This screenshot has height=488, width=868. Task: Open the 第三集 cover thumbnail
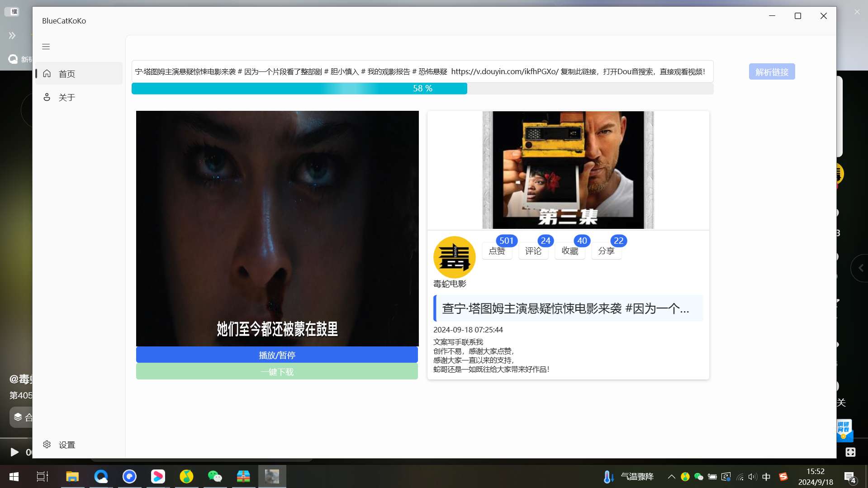(568, 170)
